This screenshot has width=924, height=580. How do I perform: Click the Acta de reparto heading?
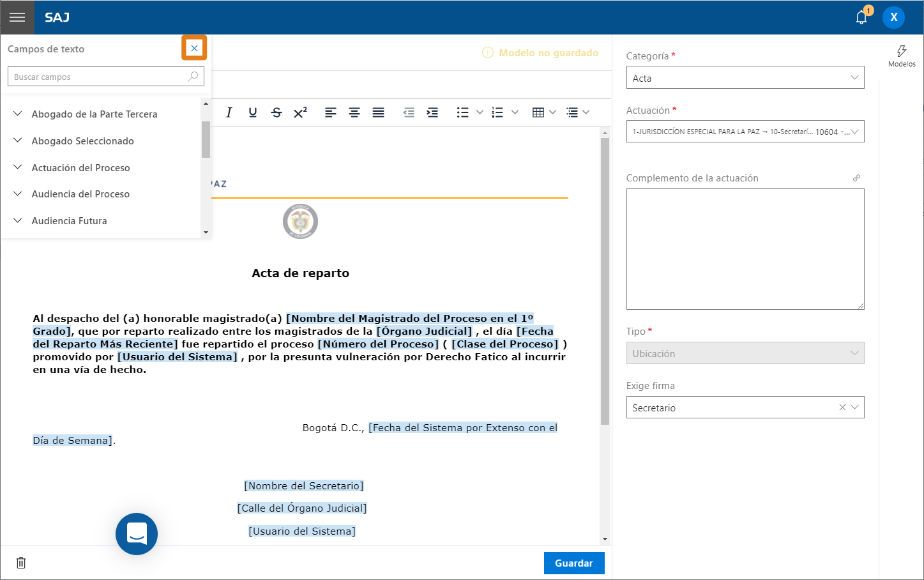click(300, 273)
